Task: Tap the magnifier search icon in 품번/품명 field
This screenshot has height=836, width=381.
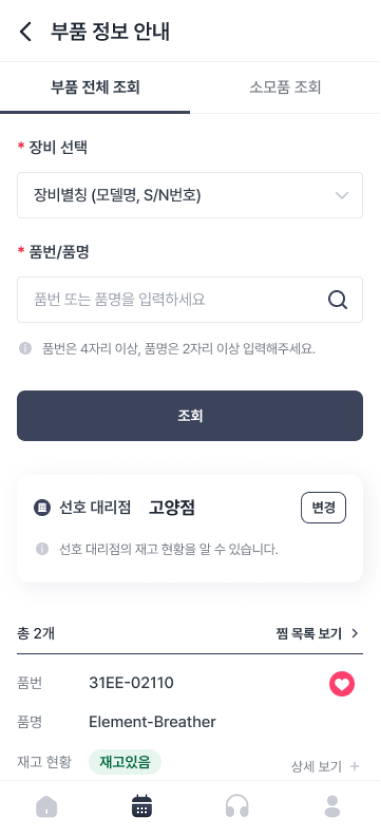Action: [x=337, y=300]
